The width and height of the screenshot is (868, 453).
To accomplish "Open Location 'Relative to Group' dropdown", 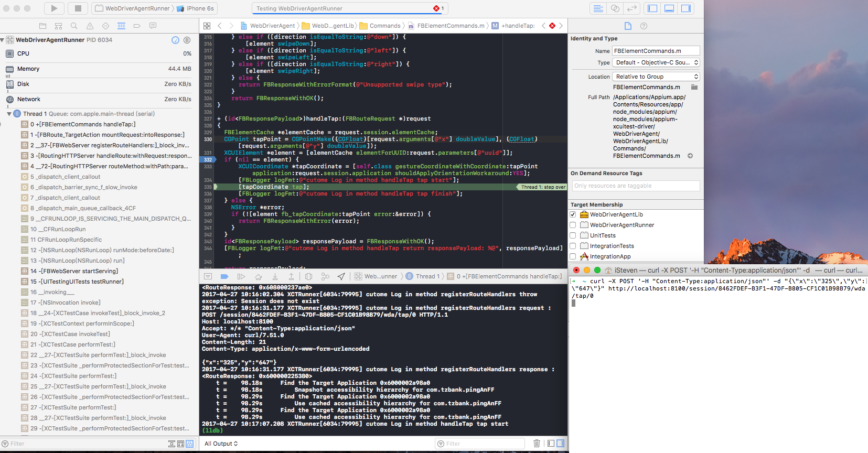I will pyautogui.click(x=656, y=77).
